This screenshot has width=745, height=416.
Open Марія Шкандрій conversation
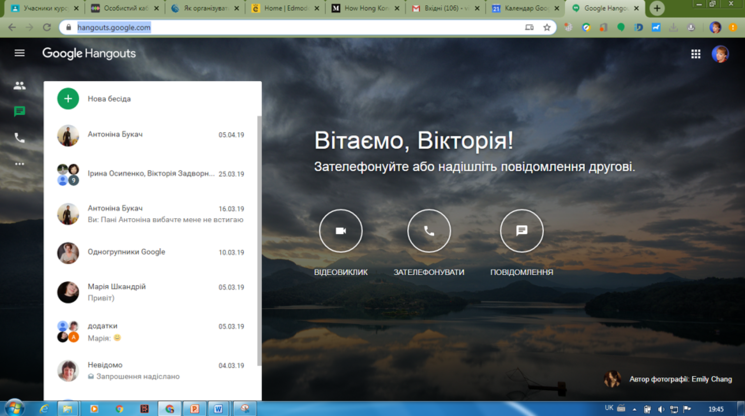[152, 292]
